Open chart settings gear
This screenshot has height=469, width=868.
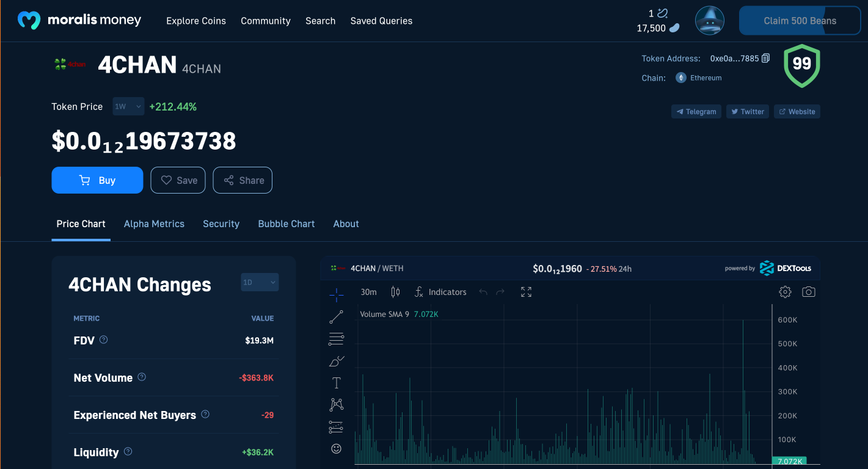point(786,292)
